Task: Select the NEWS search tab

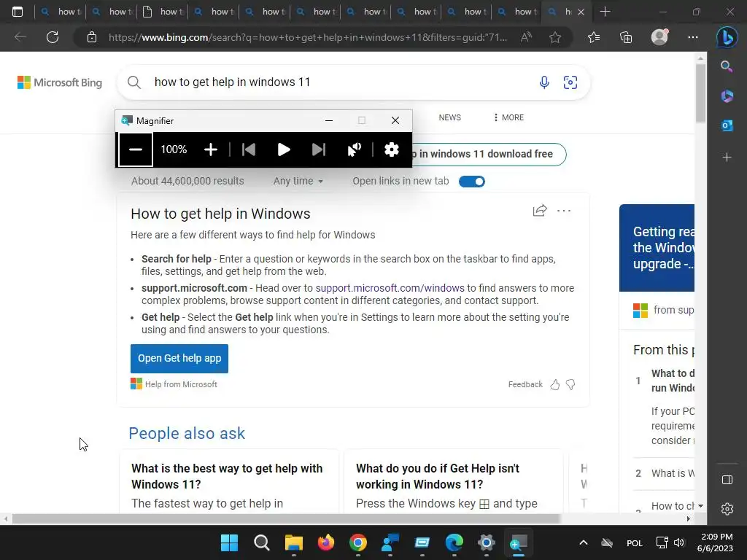Action: 449,117
